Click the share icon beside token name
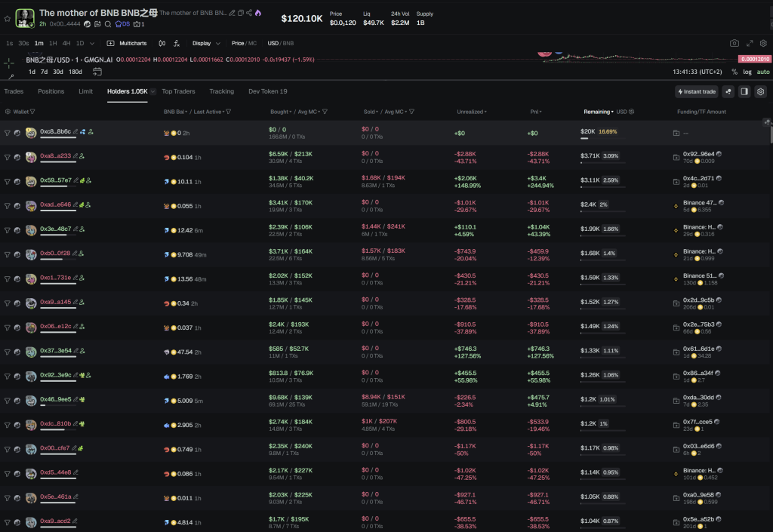This screenshot has width=773, height=532. point(249,13)
